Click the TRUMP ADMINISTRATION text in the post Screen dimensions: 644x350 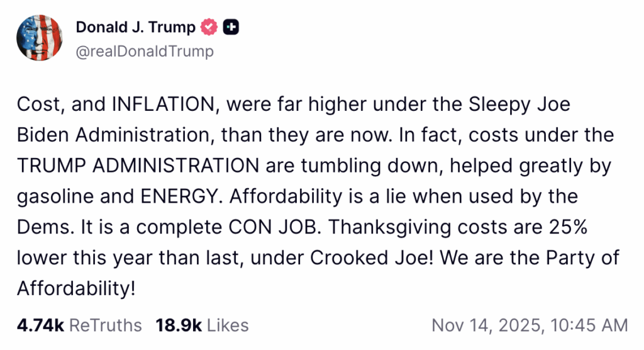(x=138, y=166)
